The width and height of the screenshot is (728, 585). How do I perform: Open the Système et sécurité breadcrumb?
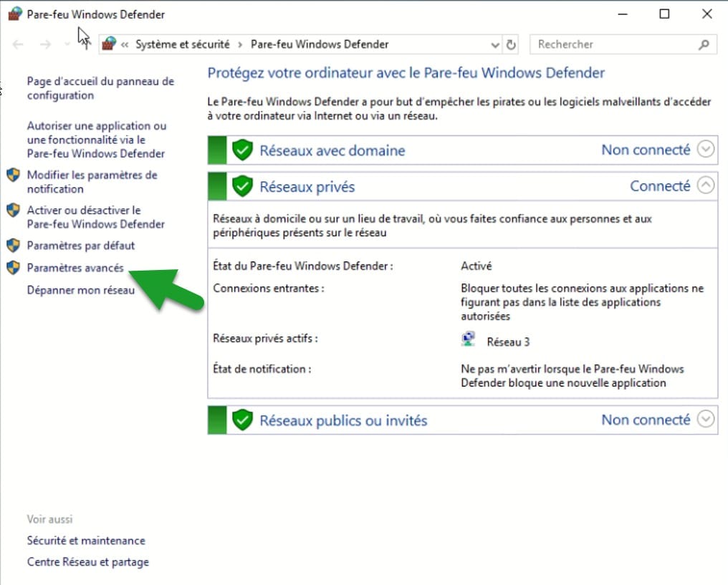click(183, 44)
